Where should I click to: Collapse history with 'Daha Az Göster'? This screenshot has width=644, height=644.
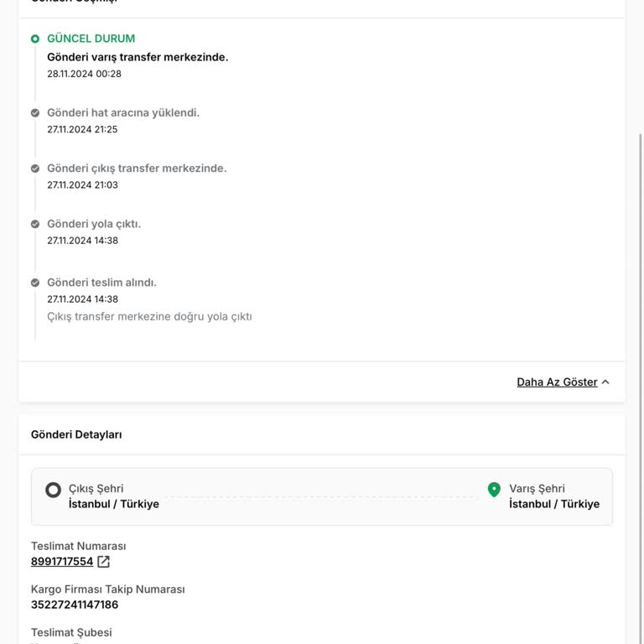point(557,382)
